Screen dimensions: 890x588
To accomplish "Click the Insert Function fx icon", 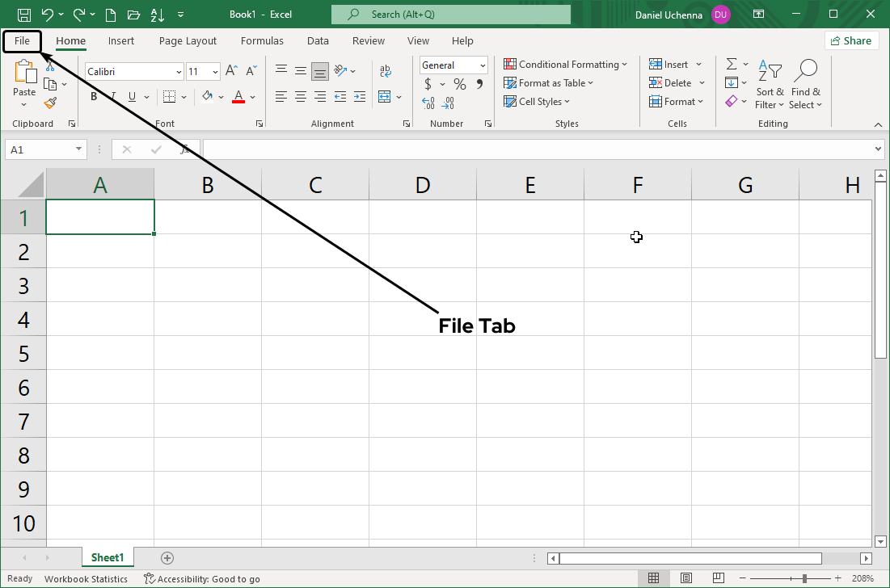I will (x=185, y=149).
